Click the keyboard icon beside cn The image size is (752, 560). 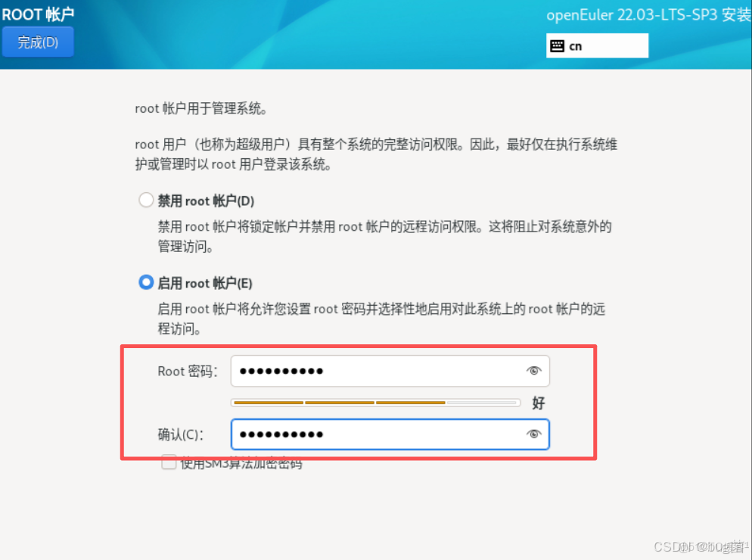click(x=557, y=46)
